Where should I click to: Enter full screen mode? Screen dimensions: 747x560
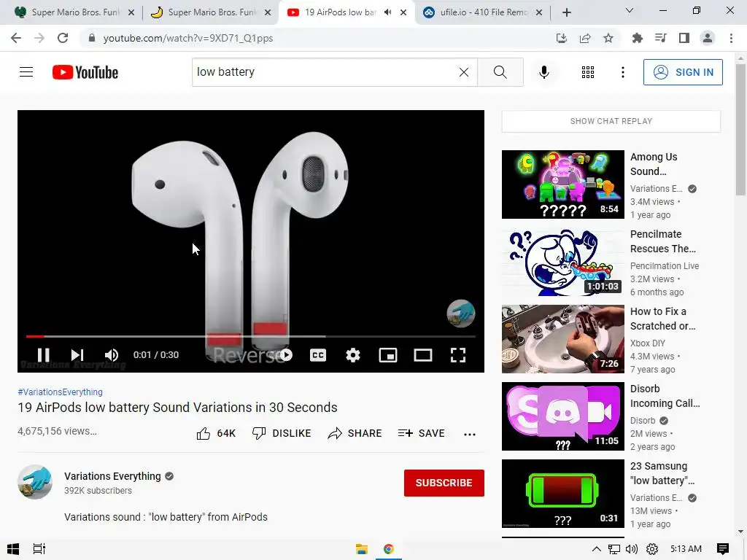458,355
